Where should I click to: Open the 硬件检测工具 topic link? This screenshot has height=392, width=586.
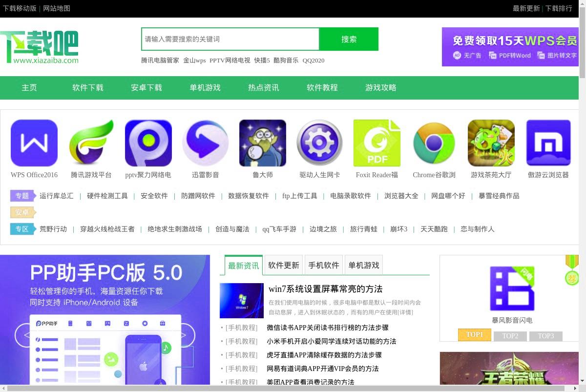pos(107,196)
